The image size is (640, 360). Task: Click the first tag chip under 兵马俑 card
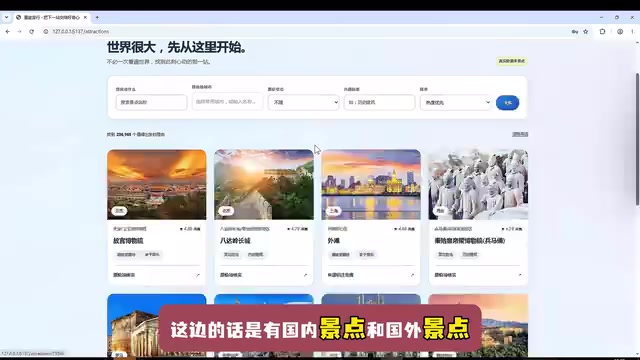coord(445,254)
